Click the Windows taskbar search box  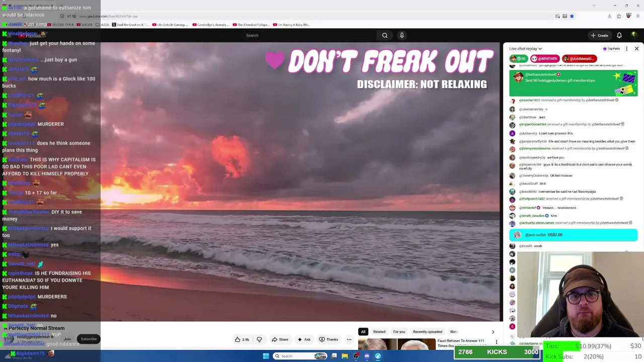[x=300, y=356]
